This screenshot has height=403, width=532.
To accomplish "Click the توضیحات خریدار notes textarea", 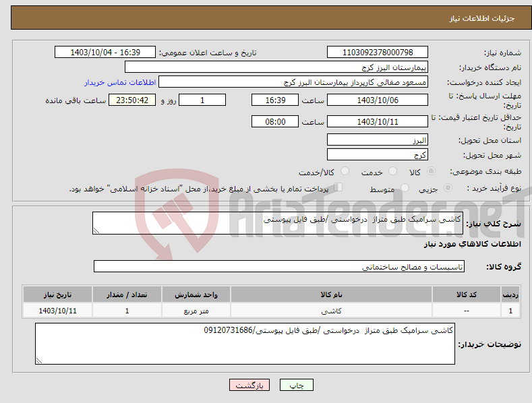I will tap(245, 344).
